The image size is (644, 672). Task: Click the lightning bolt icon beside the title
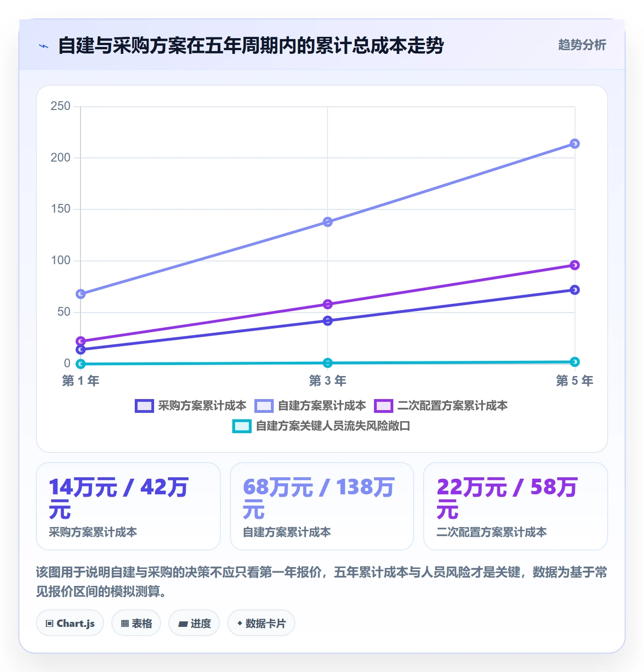click(44, 46)
